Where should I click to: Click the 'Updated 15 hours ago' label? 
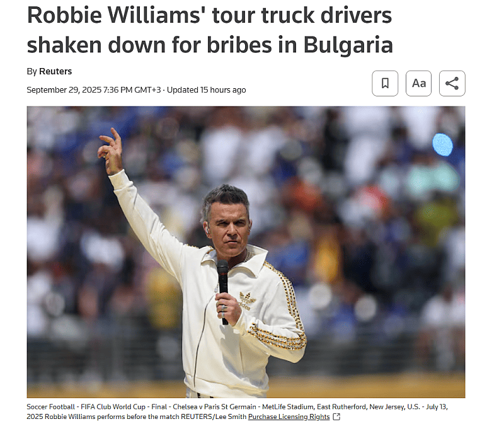[207, 89]
